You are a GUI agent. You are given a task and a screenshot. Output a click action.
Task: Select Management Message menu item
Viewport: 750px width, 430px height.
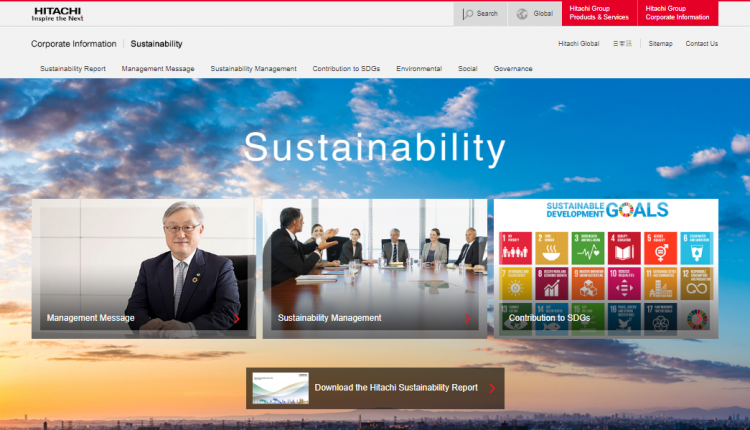(x=158, y=69)
